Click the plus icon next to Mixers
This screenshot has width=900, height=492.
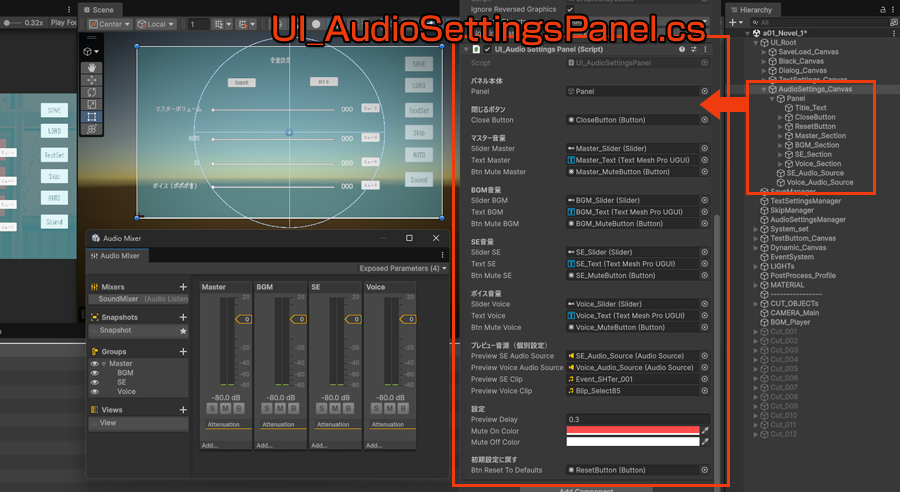(183, 287)
